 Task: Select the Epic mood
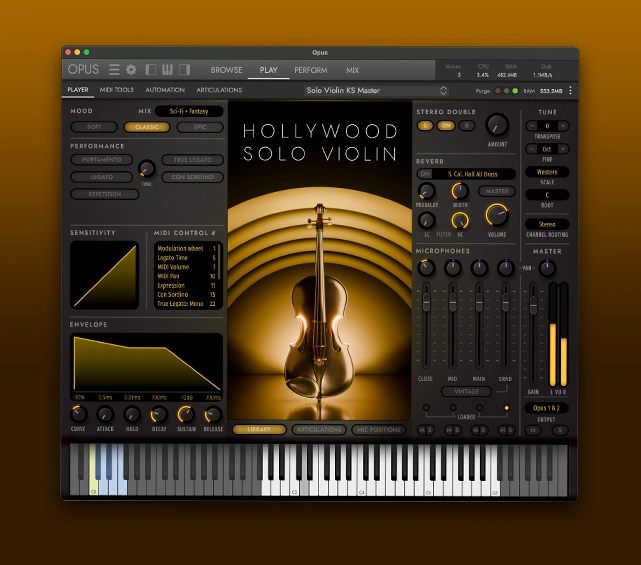(200, 127)
